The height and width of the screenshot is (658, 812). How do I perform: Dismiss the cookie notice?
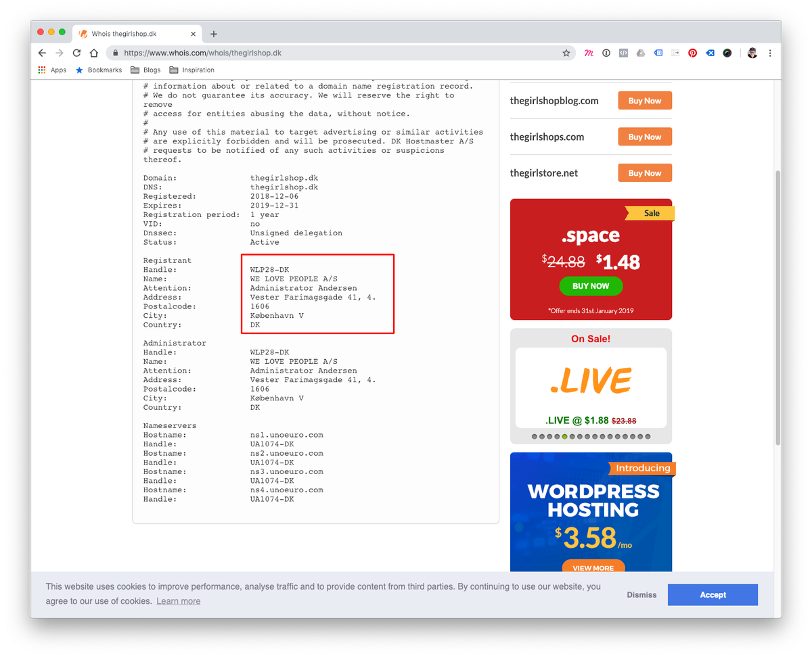click(x=641, y=595)
